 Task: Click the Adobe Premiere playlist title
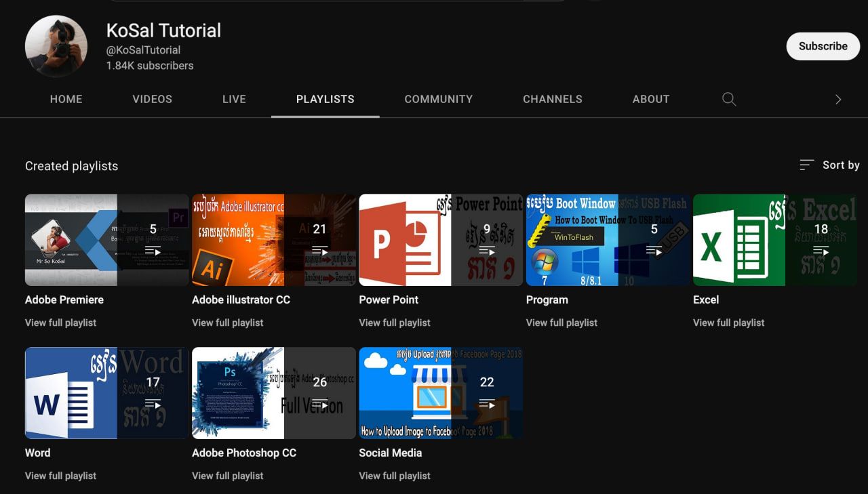[x=64, y=300]
